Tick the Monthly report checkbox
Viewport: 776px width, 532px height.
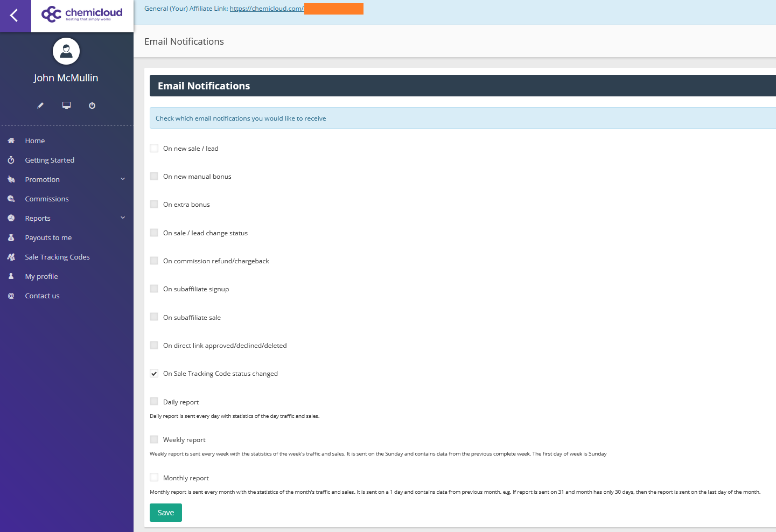pyautogui.click(x=154, y=477)
